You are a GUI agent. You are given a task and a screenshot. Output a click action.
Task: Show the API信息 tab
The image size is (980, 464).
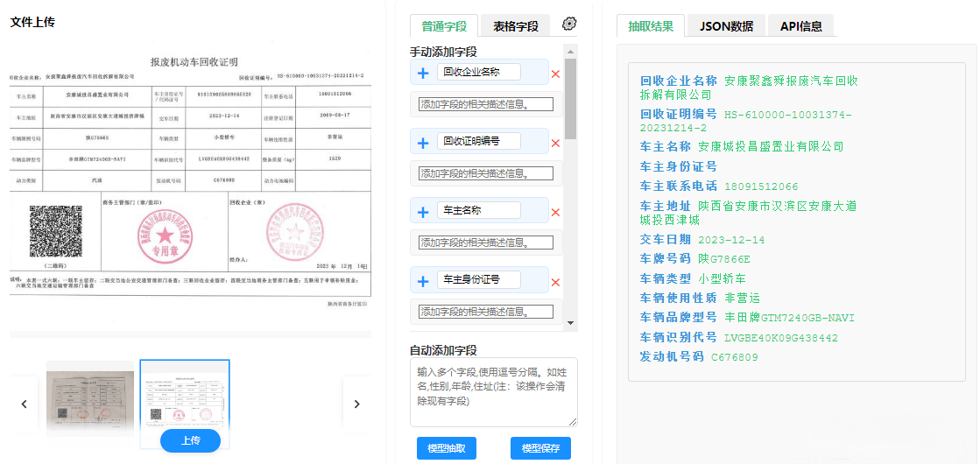(800, 26)
